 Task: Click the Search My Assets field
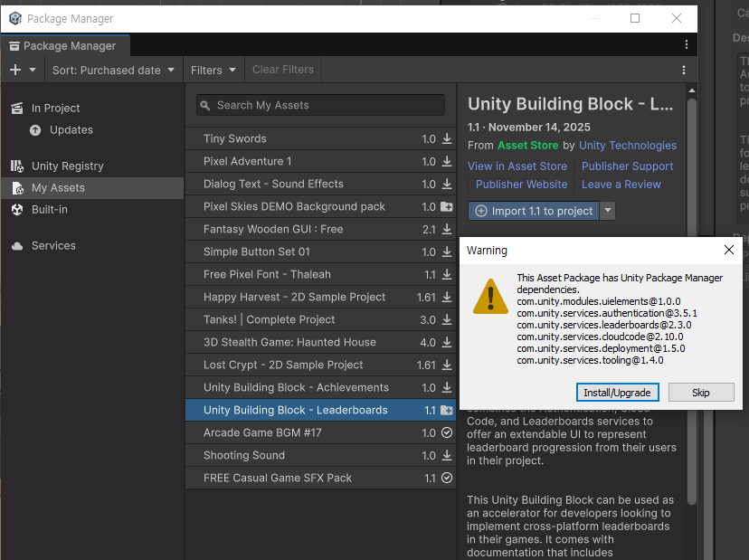[x=320, y=105]
